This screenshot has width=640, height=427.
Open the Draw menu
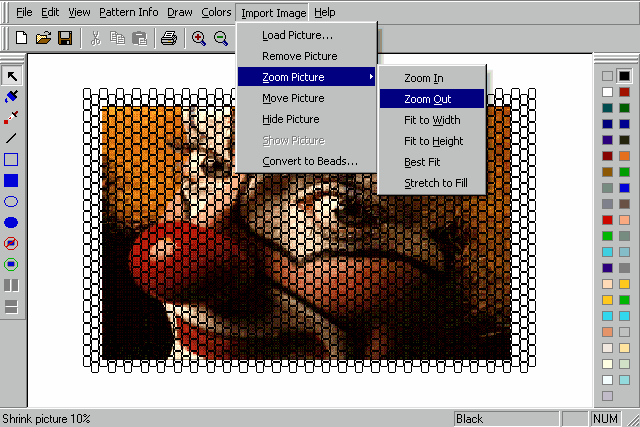point(180,13)
